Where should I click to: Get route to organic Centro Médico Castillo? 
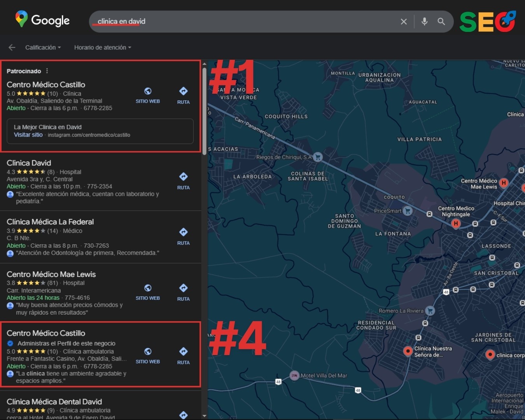click(x=184, y=356)
